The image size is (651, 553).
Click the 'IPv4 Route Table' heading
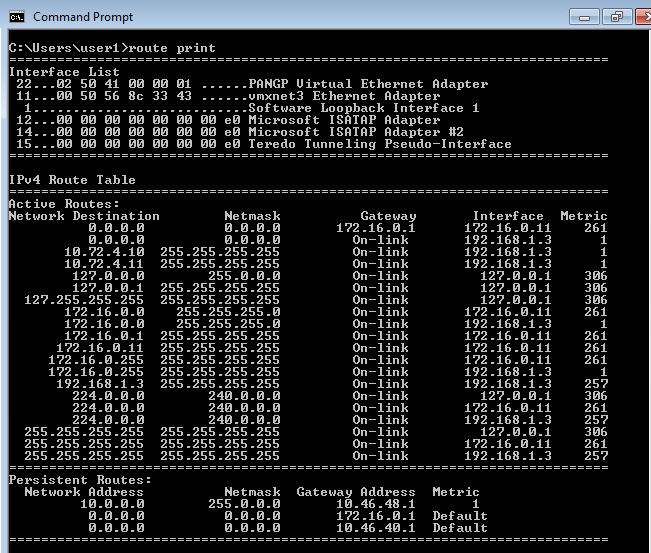[72, 180]
